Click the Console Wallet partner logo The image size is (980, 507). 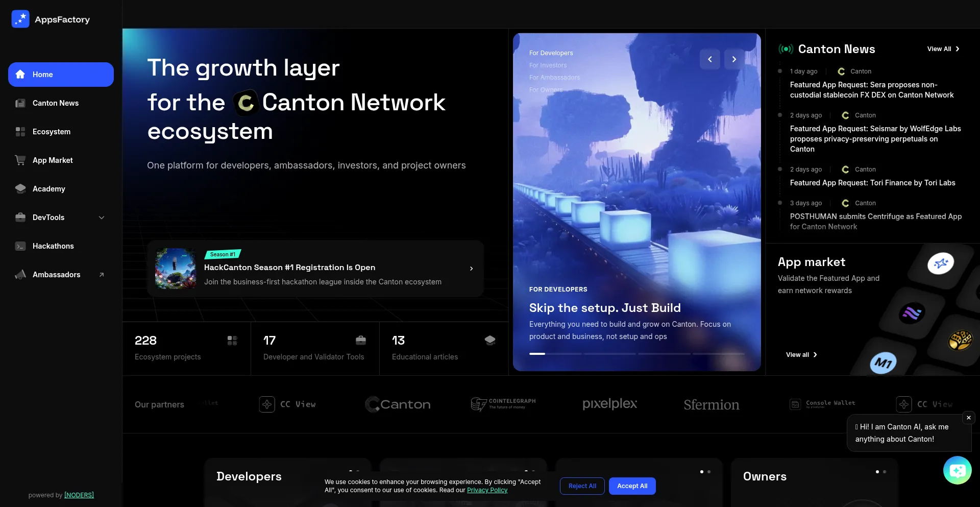pyautogui.click(x=822, y=404)
